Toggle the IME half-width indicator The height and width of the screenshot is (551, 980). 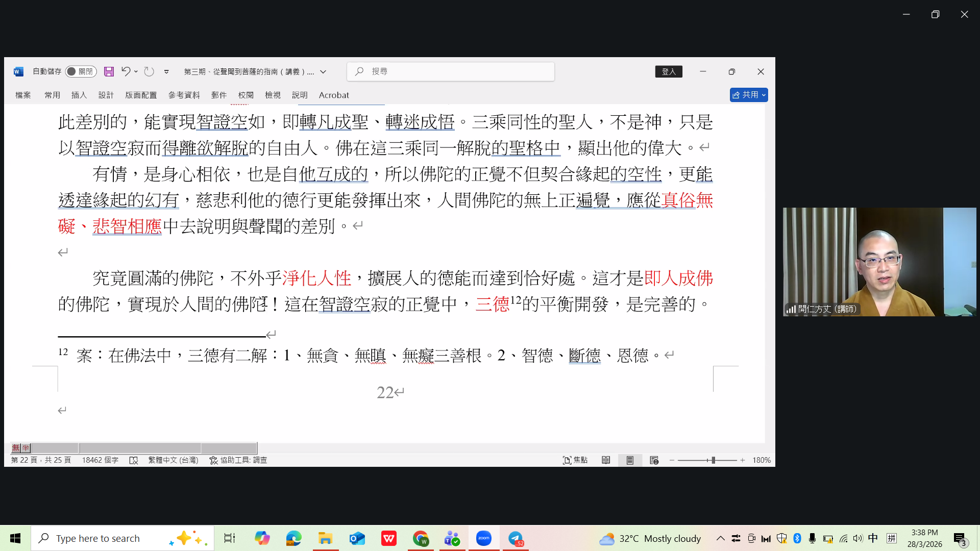pos(26,448)
